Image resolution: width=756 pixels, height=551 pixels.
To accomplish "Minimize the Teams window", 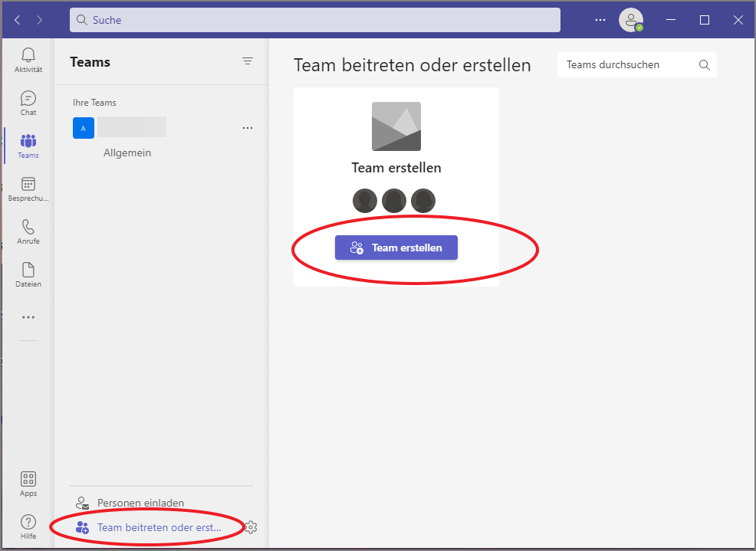I will (x=671, y=20).
